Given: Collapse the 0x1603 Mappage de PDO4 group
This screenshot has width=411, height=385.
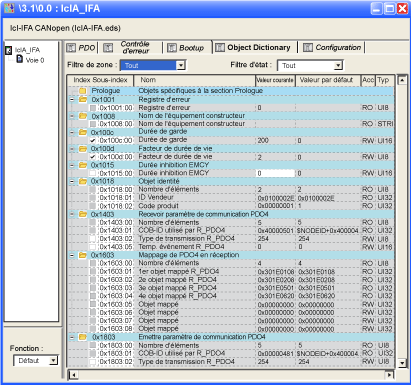Looking at the screenshot, I should coord(72,255).
